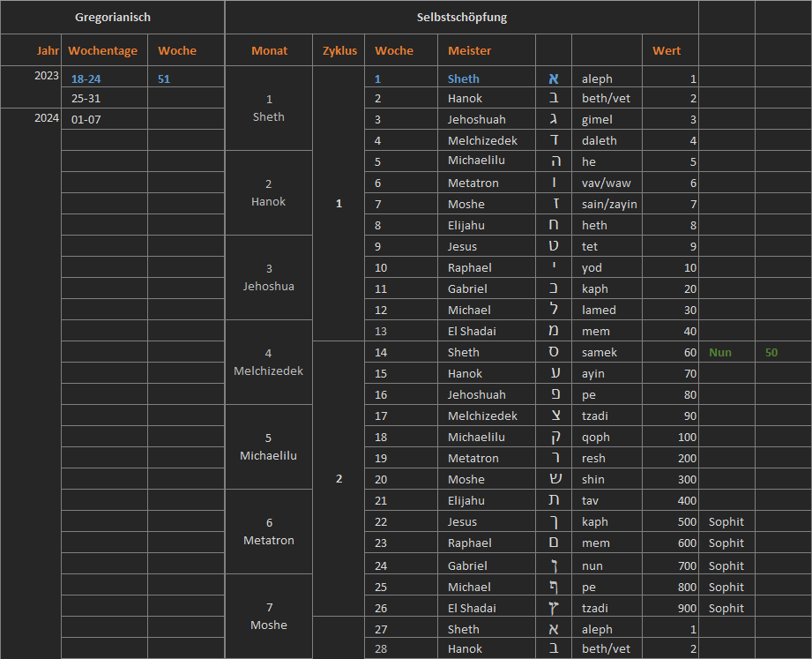This screenshot has height=659, width=812.
Task: Select week number 27 cell
Action: point(401,629)
